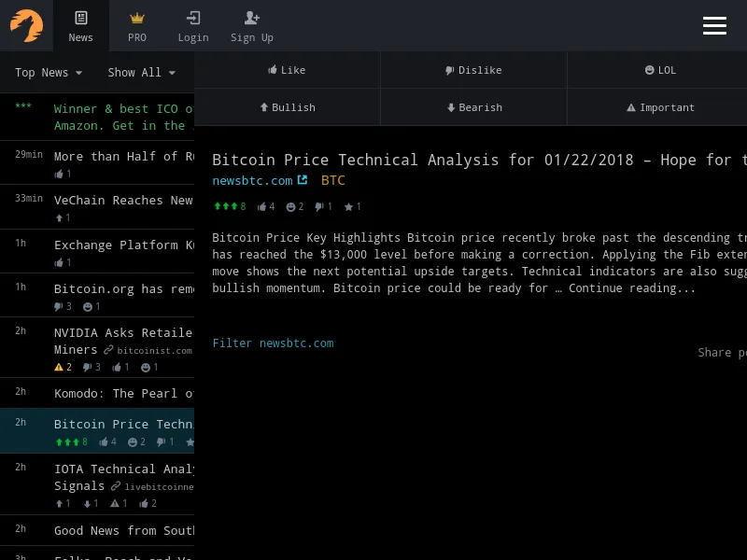Viewport: 747px width, 560px height.
Task: Click the thumbs-up icon under IOTA item
Action: [x=144, y=503]
